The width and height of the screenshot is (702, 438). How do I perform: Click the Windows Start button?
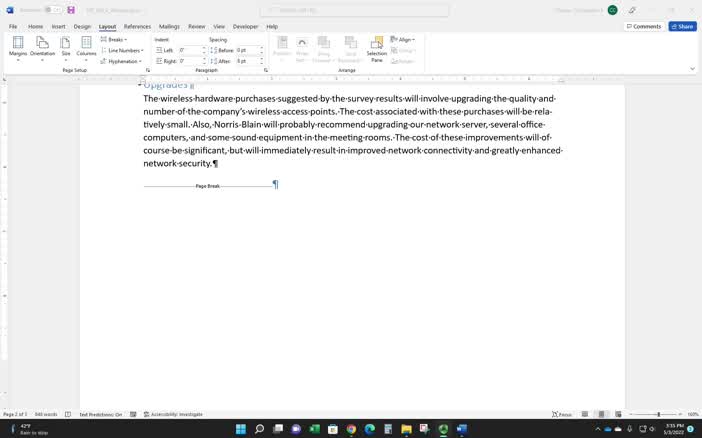tap(241, 429)
